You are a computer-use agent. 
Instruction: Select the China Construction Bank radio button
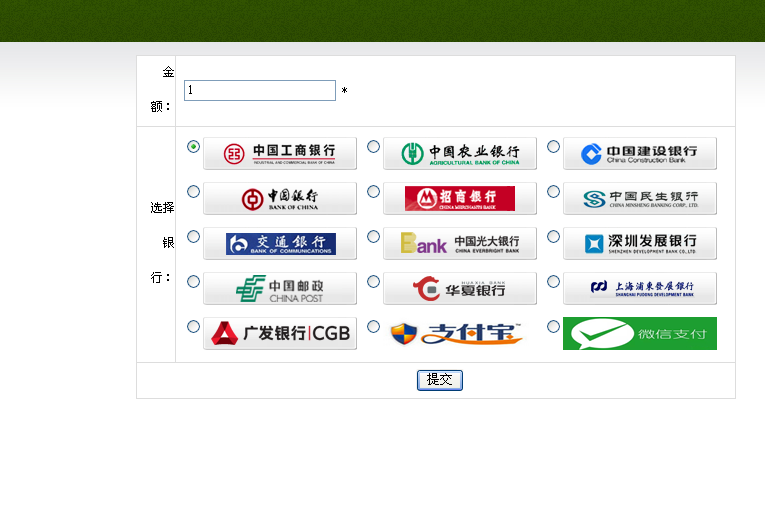553,146
